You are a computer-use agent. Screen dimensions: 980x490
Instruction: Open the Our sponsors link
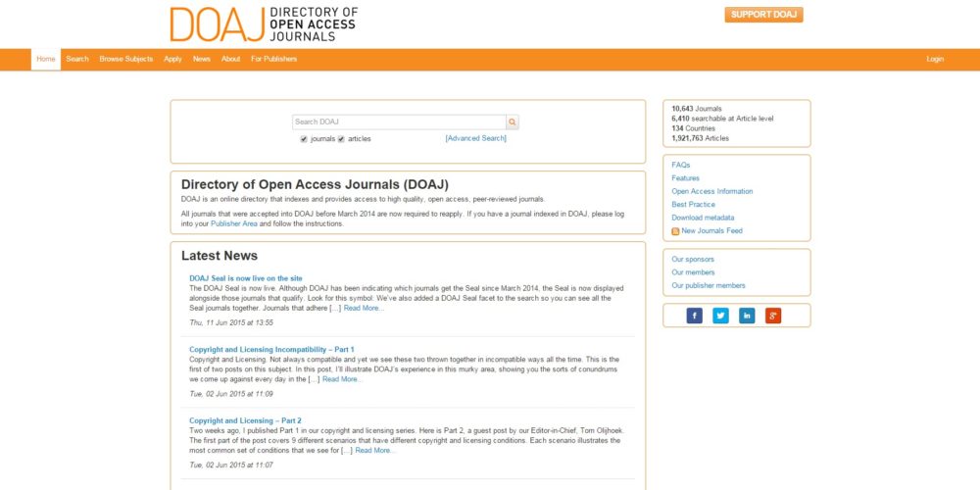tap(693, 260)
